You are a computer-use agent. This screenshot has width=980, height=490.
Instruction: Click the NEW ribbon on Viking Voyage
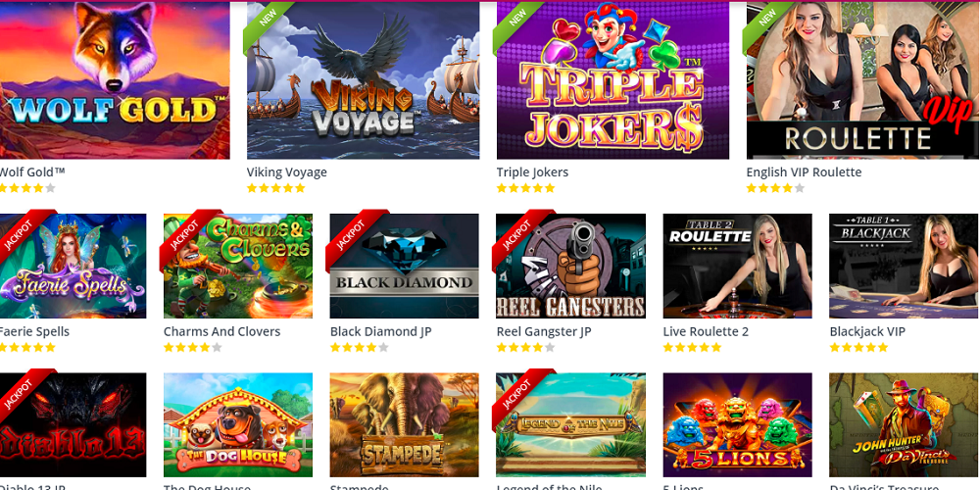[268, 20]
